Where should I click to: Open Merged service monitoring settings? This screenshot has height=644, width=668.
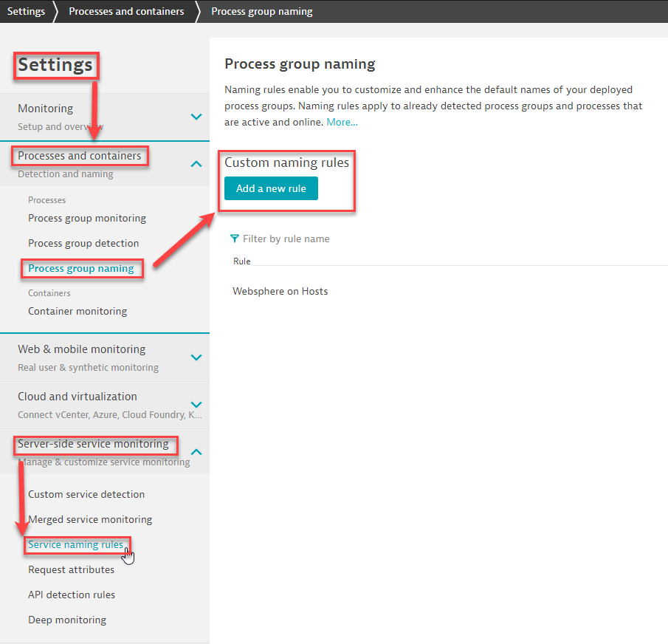[x=89, y=519]
